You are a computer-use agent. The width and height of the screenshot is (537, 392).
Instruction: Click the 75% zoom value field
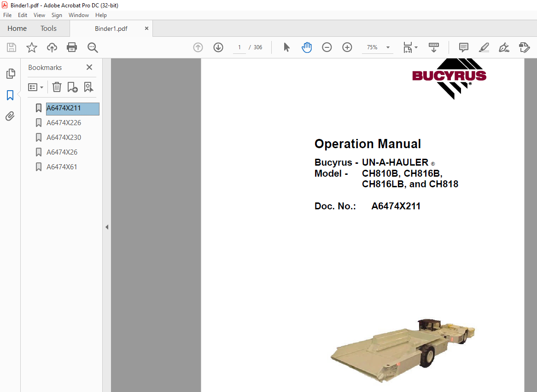372,47
